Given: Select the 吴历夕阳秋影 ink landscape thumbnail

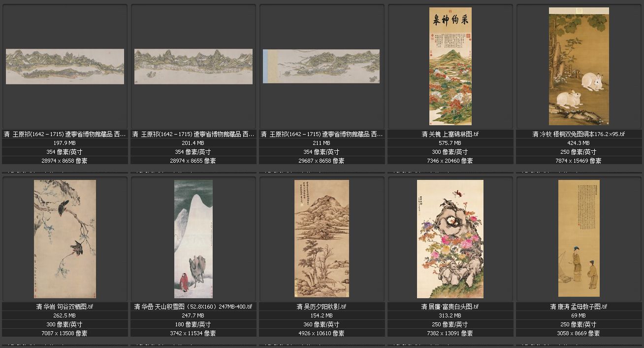Looking at the screenshot, I should tap(322, 239).
